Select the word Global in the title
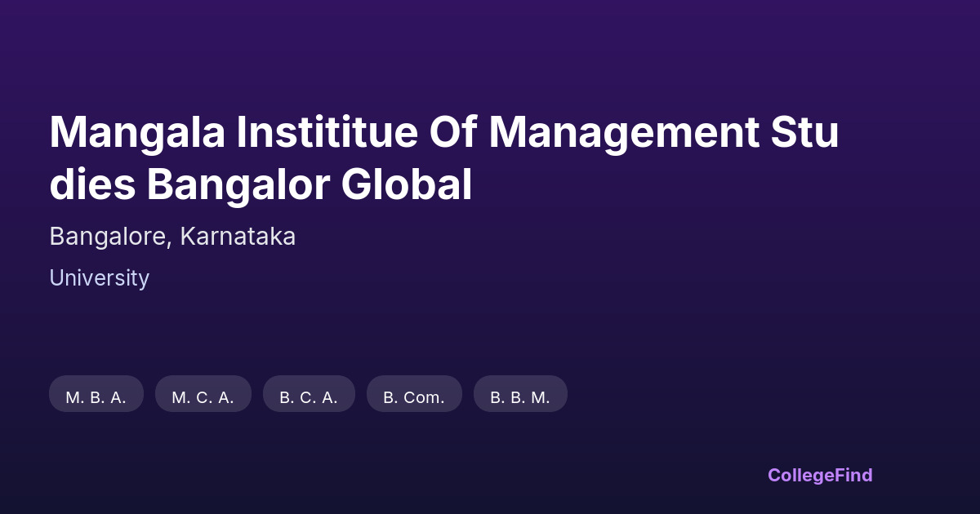Image resolution: width=980 pixels, height=514 pixels. pos(407,185)
